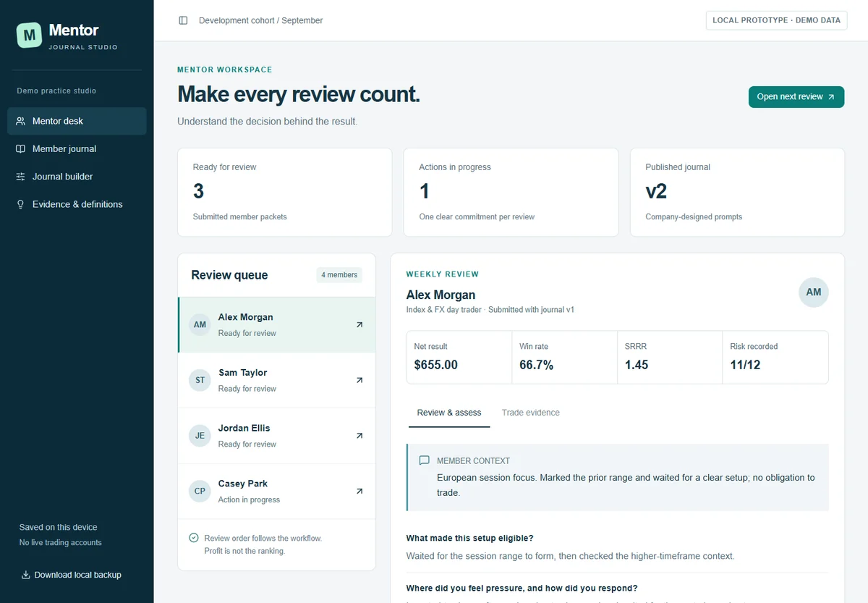Open the Journal builder section
The image size is (868, 603).
77,177
